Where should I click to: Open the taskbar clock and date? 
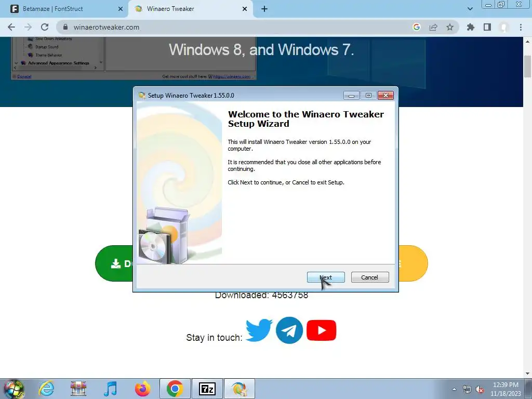[506, 389]
